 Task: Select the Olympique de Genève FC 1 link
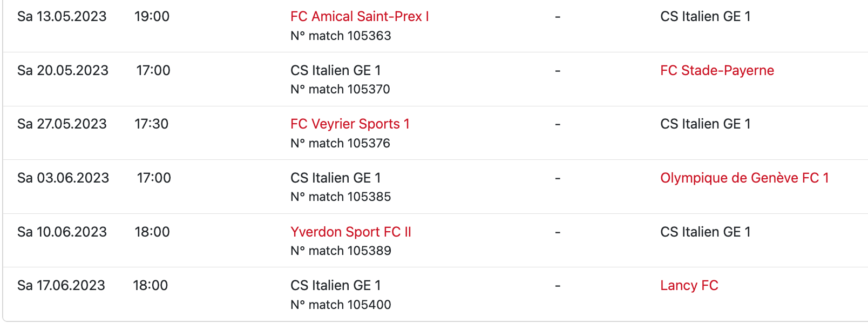click(744, 178)
